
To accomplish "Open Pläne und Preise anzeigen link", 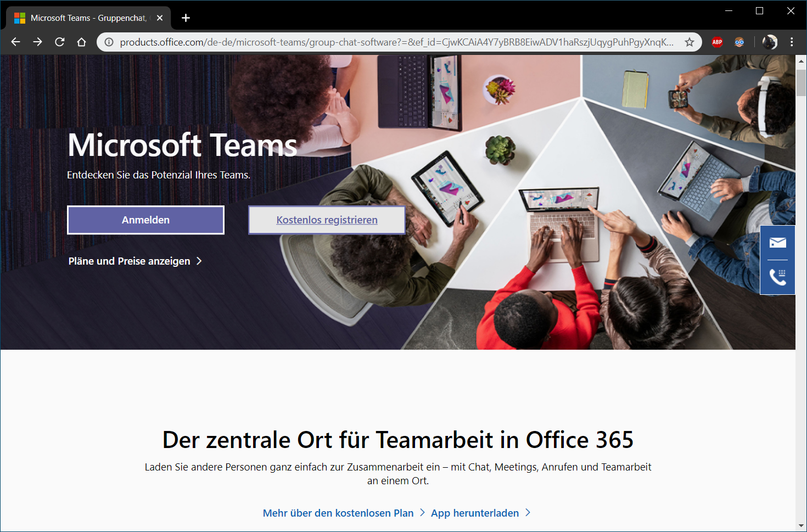I will (130, 261).
